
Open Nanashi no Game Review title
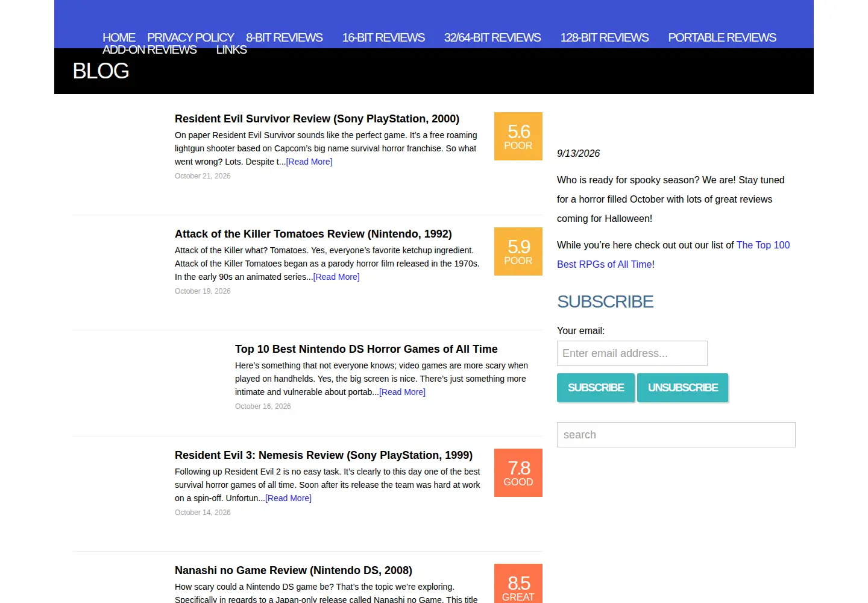pyautogui.click(x=294, y=570)
